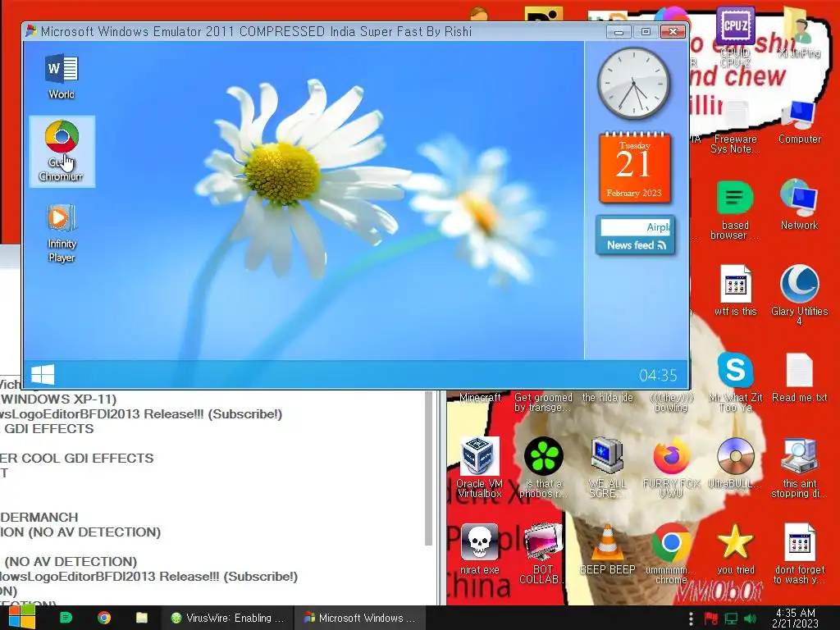The height and width of the screenshot is (630, 840).
Task: Open 'dont forget to wash y' file
Action: [x=799, y=554]
